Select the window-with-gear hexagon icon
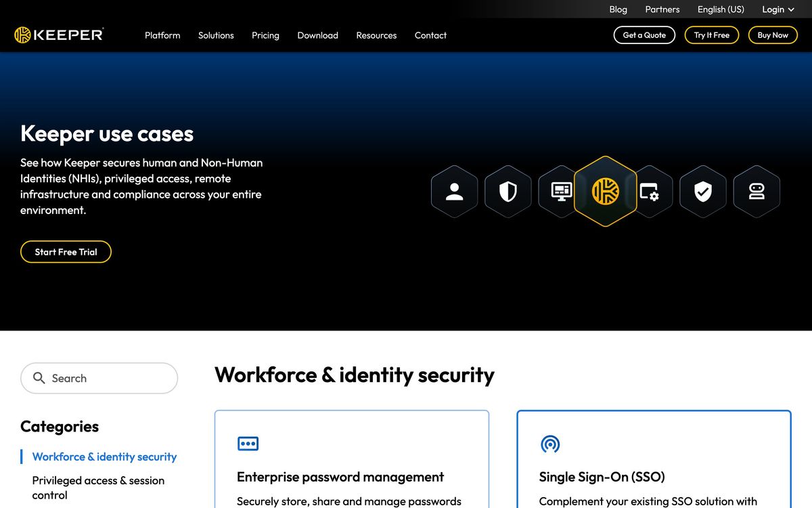 coord(652,192)
